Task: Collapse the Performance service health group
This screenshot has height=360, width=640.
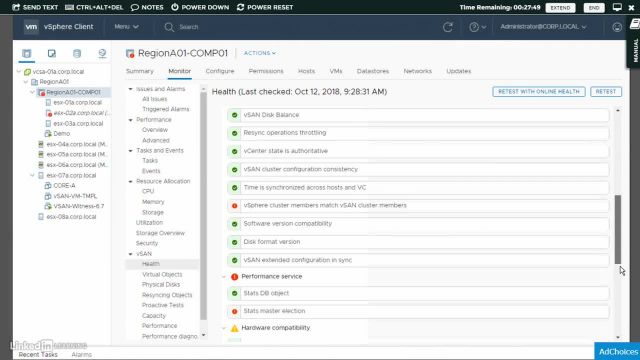Action: tap(224, 277)
